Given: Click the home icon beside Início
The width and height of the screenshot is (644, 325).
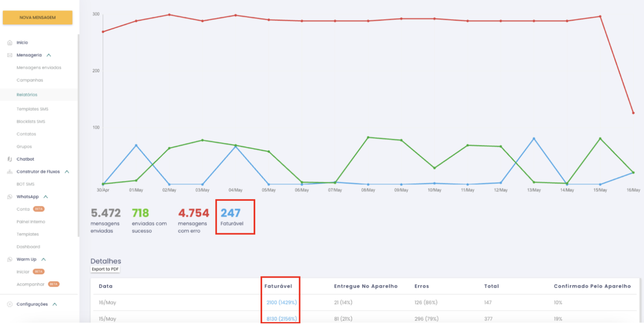Looking at the screenshot, I should point(10,43).
